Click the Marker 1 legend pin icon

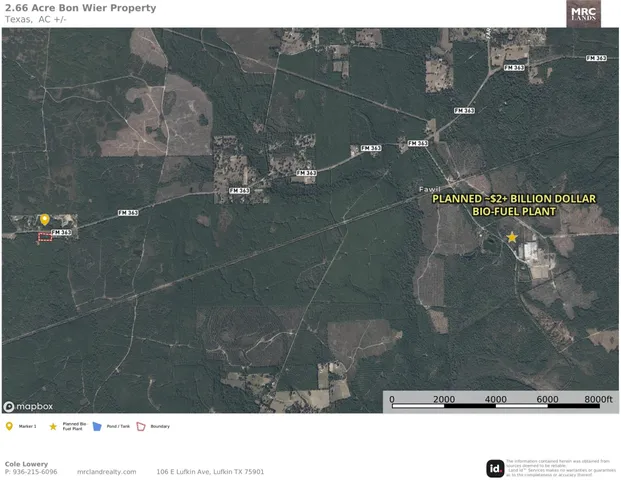pyautogui.click(x=9, y=426)
